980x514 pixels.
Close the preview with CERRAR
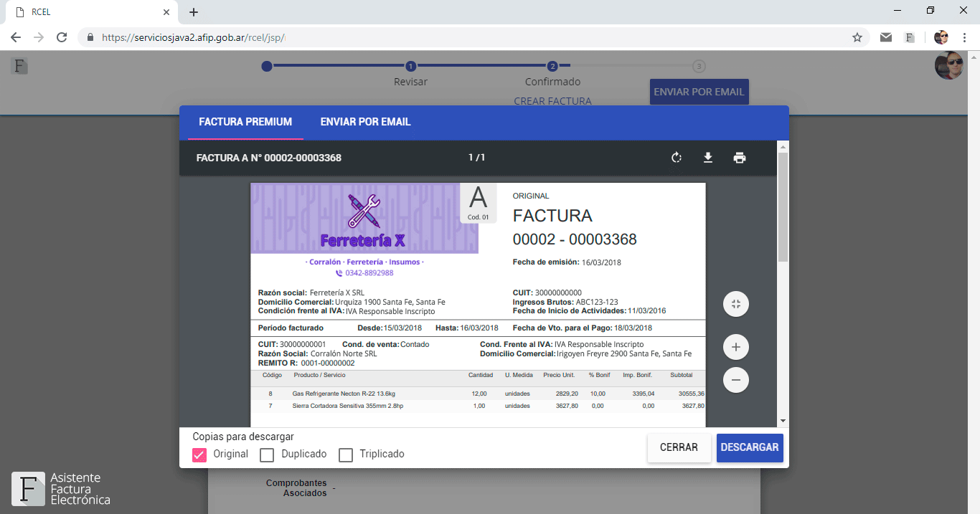click(x=678, y=447)
